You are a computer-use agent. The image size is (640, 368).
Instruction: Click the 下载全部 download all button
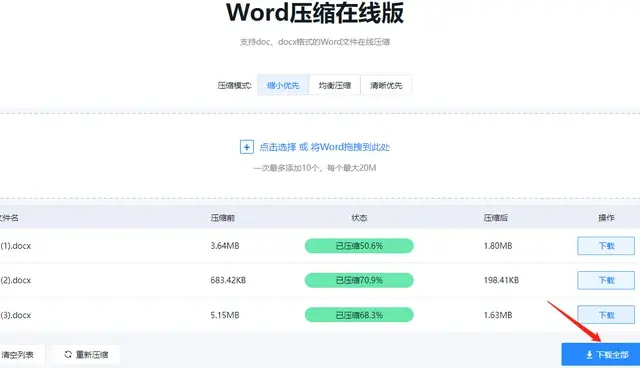click(x=601, y=355)
